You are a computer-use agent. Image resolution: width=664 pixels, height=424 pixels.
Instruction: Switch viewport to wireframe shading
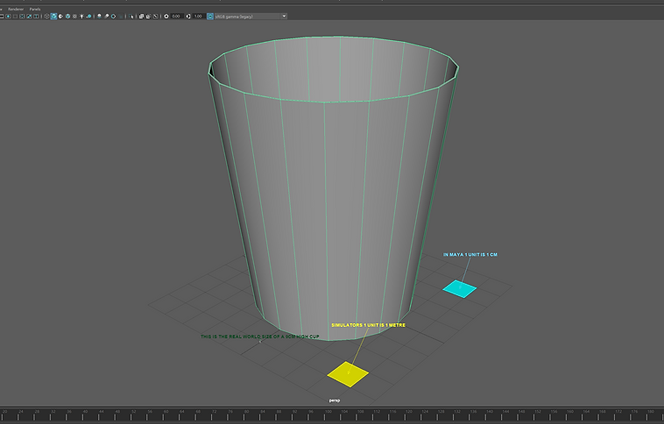click(x=47, y=16)
